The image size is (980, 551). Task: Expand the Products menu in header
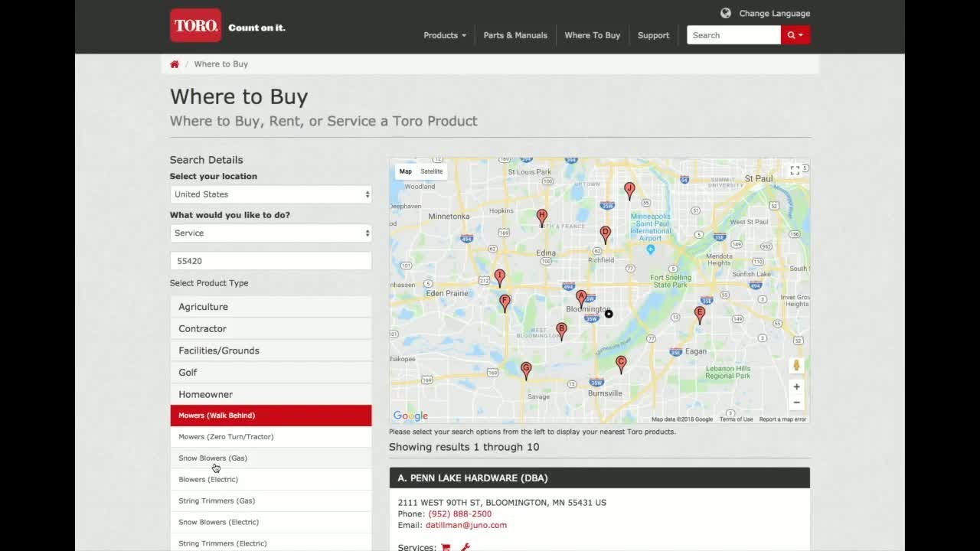coord(445,35)
